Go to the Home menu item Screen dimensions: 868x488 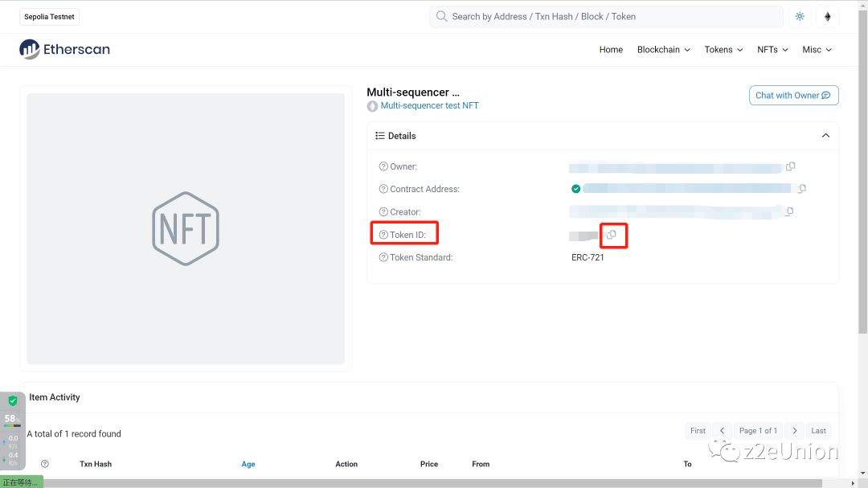click(x=611, y=50)
